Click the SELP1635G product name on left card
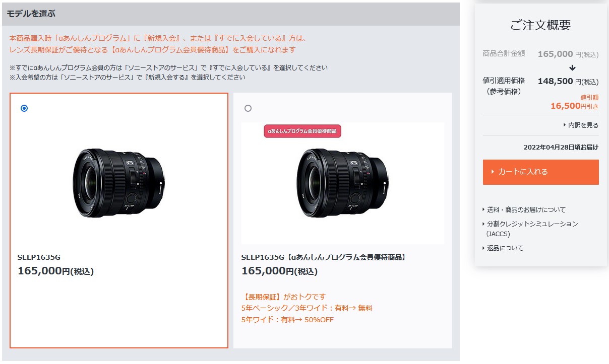The height and width of the screenshot is (364, 609). pyautogui.click(x=39, y=257)
